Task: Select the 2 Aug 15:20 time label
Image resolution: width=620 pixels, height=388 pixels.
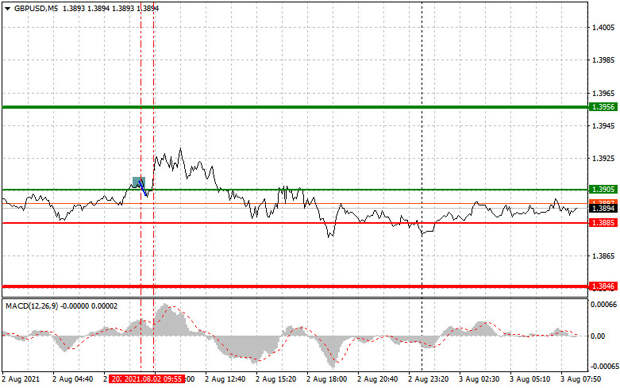Action: click(276, 379)
